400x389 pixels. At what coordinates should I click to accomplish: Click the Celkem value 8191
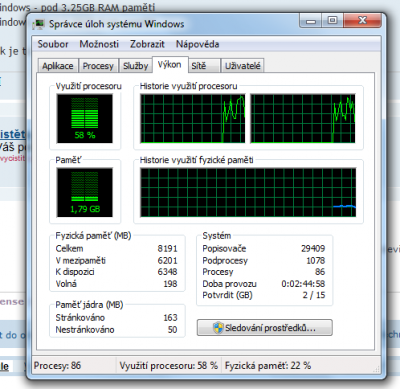tap(167, 249)
